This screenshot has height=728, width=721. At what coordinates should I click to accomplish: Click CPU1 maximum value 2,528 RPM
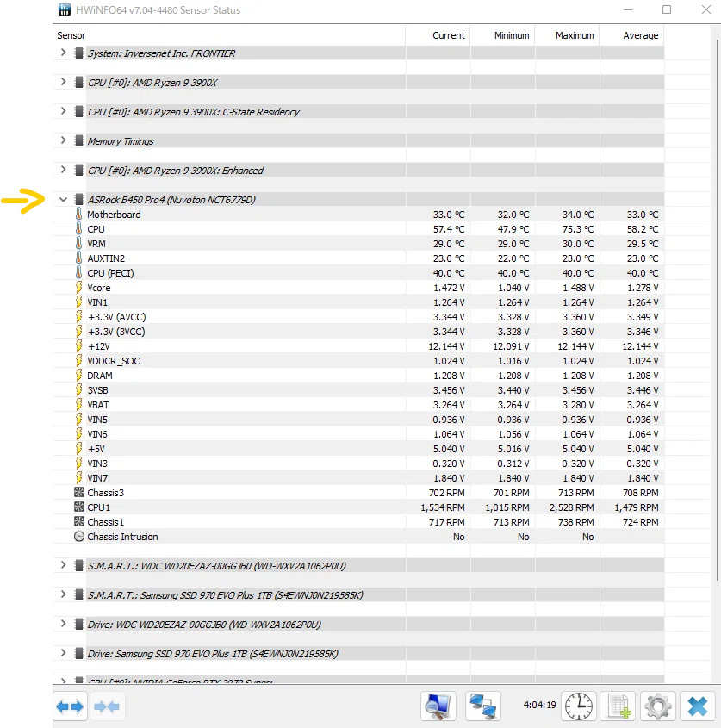[571, 507]
